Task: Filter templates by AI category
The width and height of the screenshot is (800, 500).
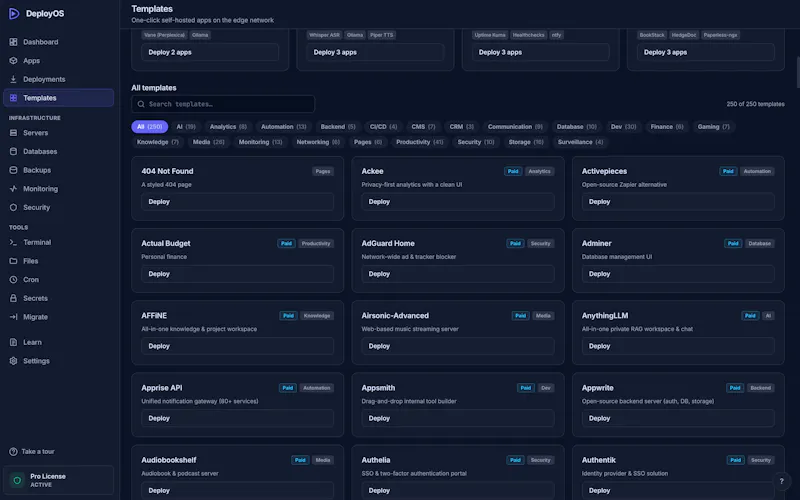Action: pyautogui.click(x=186, y=127)
